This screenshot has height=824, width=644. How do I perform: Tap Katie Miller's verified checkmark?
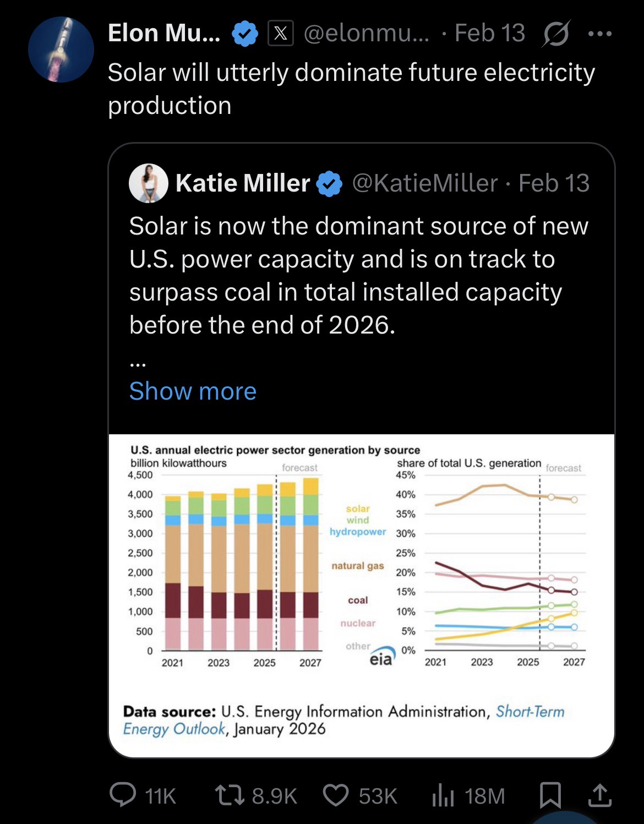[x=329, y=184]
